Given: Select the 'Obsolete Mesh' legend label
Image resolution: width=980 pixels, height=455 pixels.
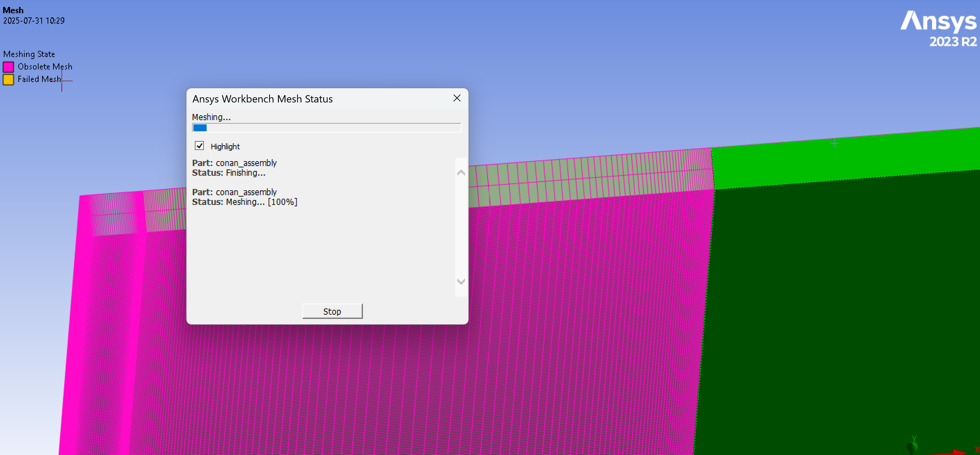Looking at the screenshot, I should pos(45,67).
